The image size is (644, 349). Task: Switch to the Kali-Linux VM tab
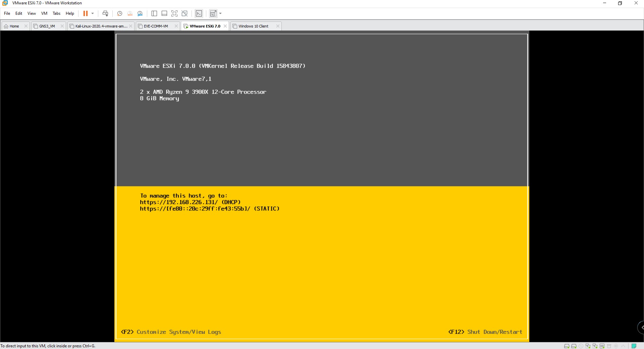click(101, 26)
